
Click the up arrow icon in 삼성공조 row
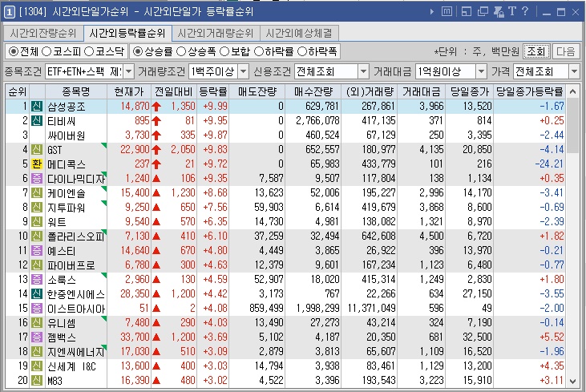[156, 107]
